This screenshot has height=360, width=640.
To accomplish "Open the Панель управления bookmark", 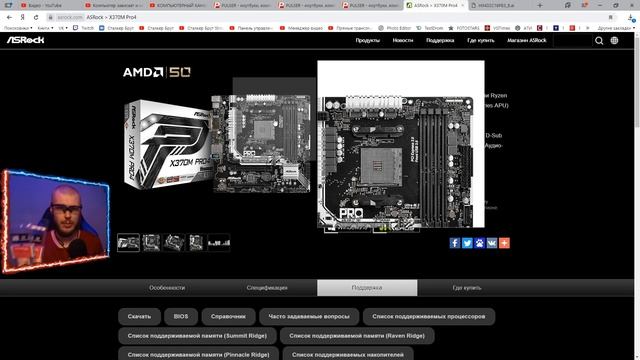I will coord(251,28).
